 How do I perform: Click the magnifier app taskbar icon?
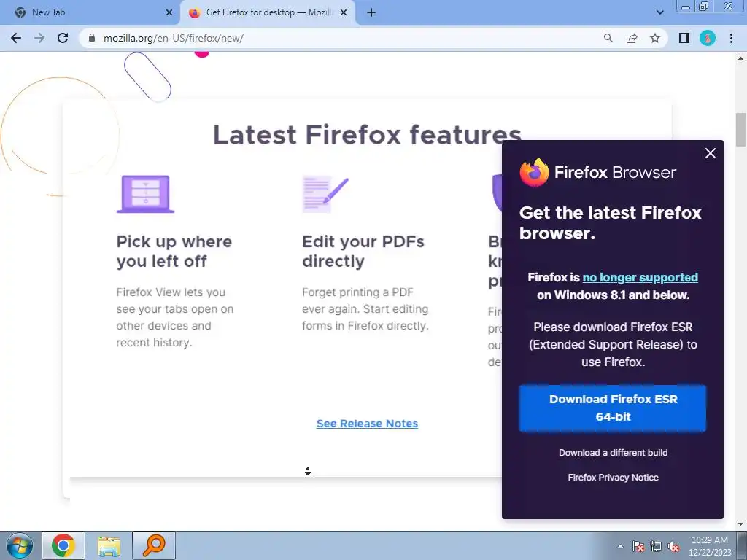pos(154,545)
